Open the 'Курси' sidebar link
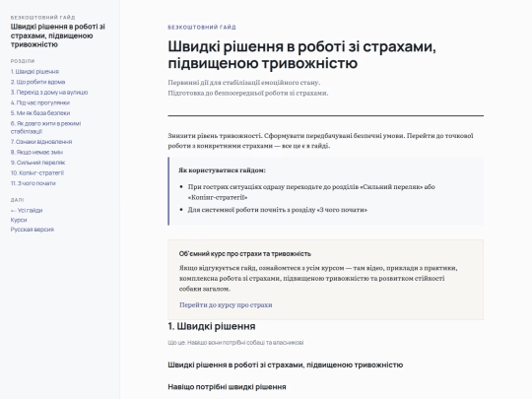This screenshot has width=532, height=399. tap(19, 220)
